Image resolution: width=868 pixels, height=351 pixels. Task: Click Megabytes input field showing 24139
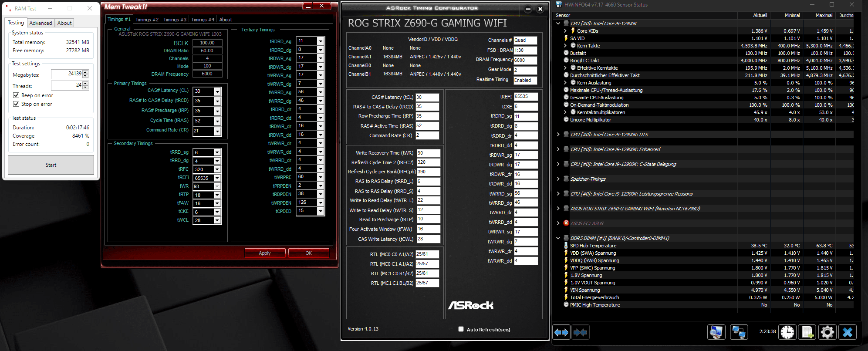tap(67, 74)
